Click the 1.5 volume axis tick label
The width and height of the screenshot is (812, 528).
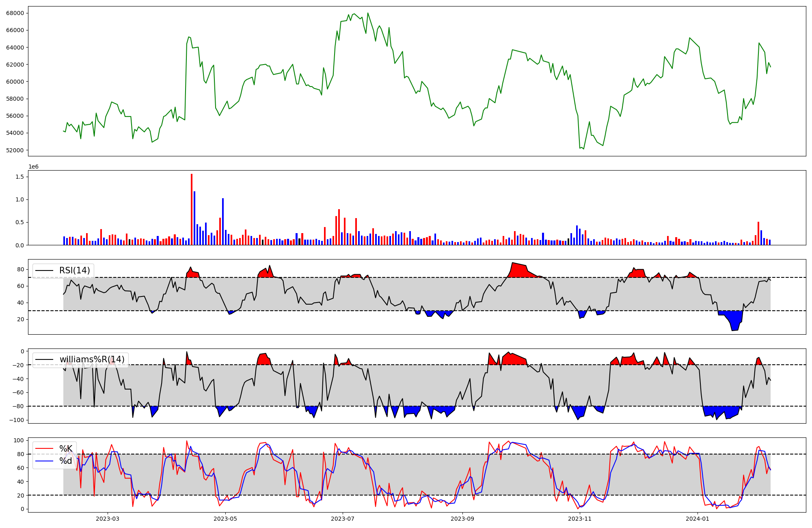click(x=19, y=177)
